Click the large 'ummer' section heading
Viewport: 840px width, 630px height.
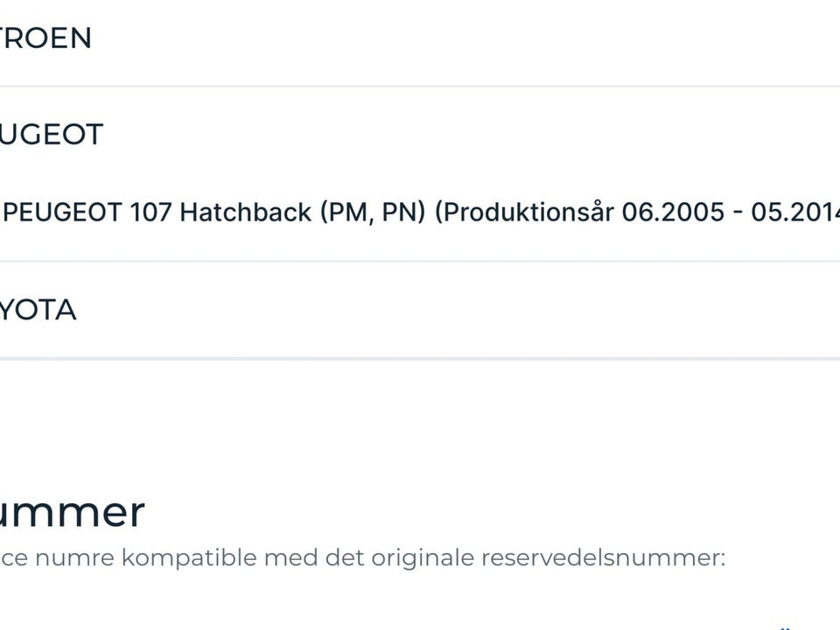coord(72,512)
